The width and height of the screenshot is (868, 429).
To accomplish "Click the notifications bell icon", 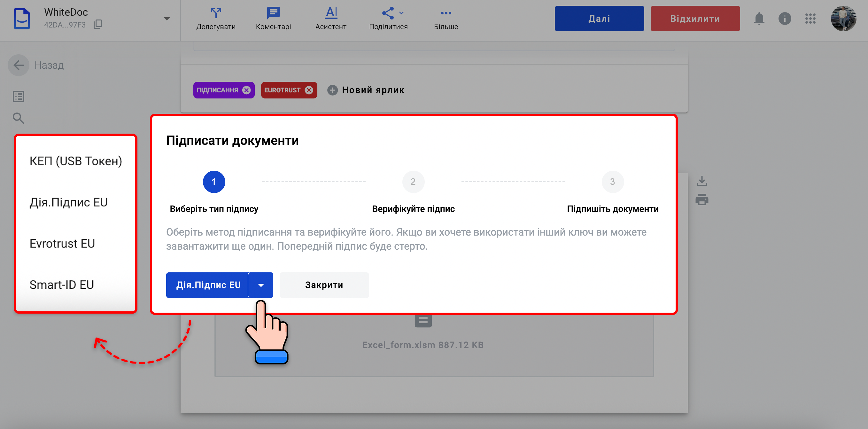I will pos(759,19).
